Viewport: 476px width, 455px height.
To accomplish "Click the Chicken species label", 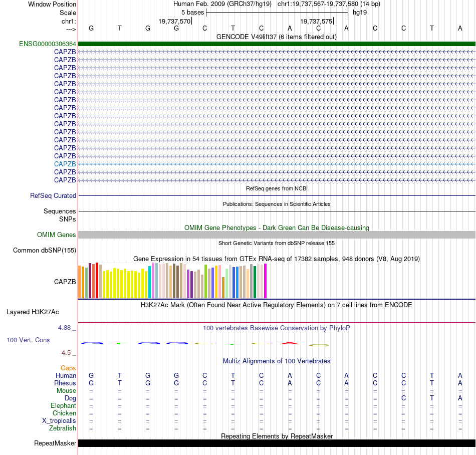I will click(64, 413).
